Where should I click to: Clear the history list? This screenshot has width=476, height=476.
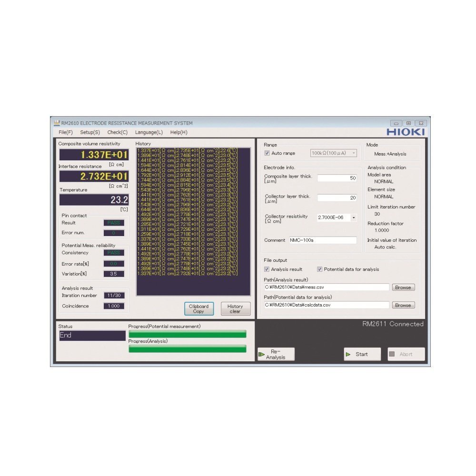tap(235, 309)
